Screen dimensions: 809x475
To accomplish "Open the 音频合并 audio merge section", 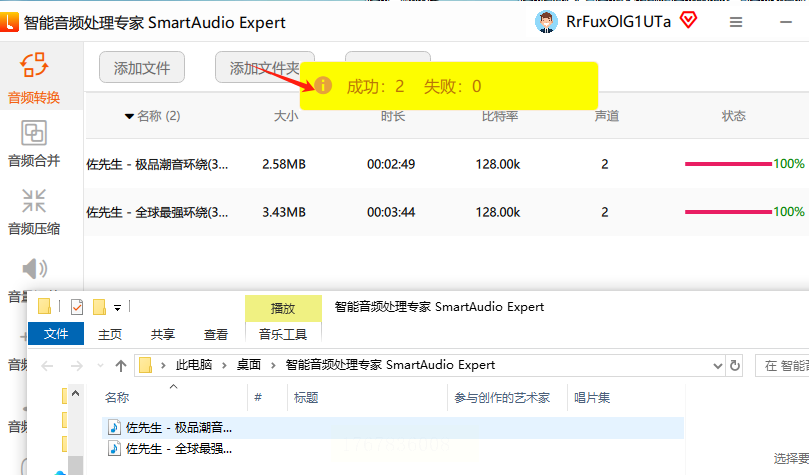I will click(x=34, y=144).
